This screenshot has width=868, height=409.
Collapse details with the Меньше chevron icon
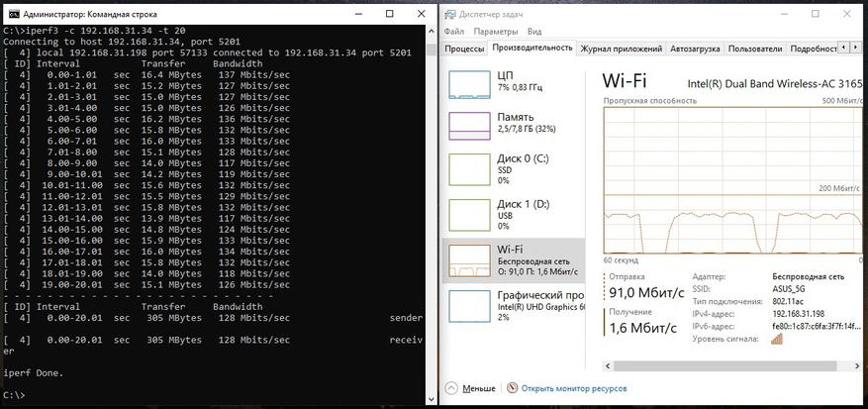[x=451, y=388]
